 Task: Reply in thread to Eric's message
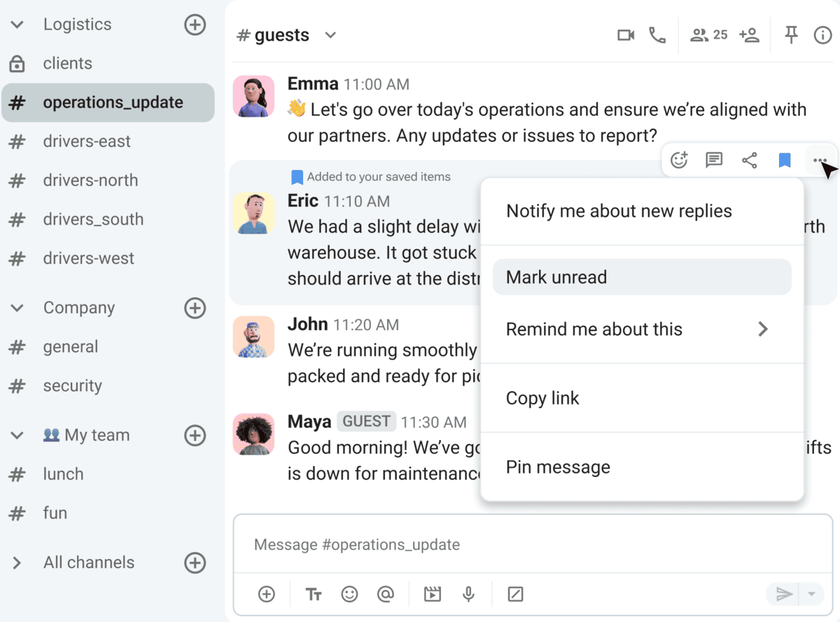[x=714, y=160]
